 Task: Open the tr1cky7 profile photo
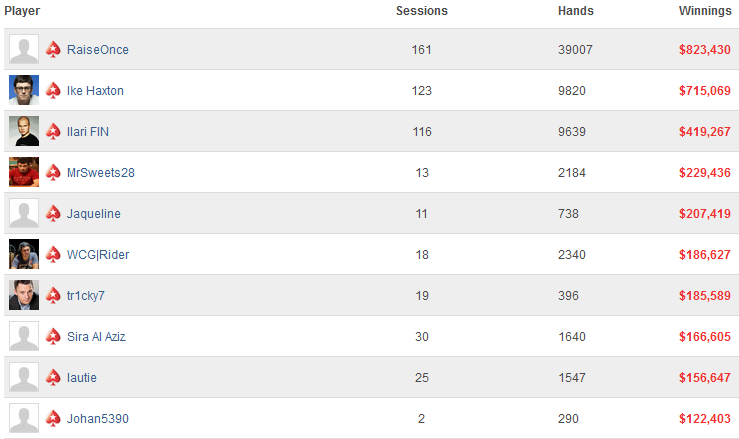click(24, 295)
